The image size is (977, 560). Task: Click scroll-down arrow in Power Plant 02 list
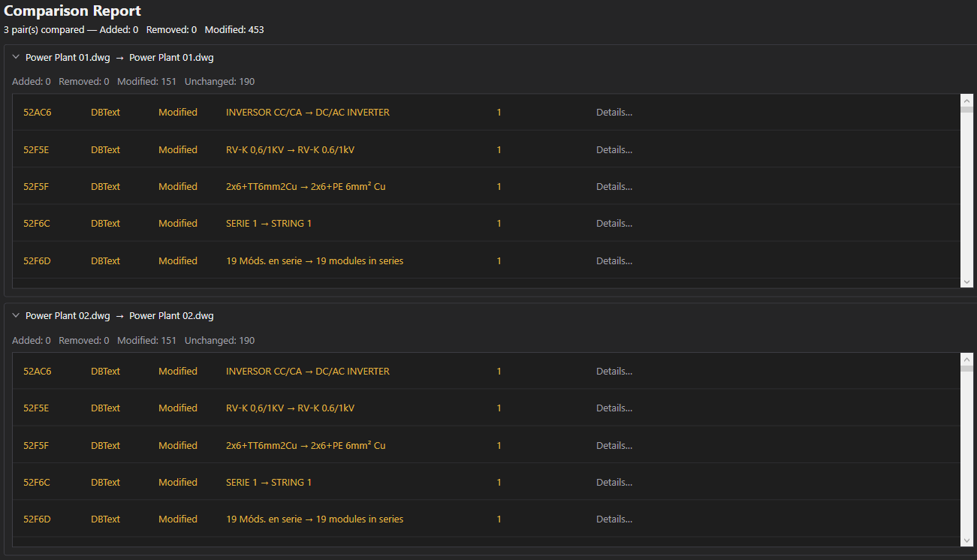pos(967,540)
